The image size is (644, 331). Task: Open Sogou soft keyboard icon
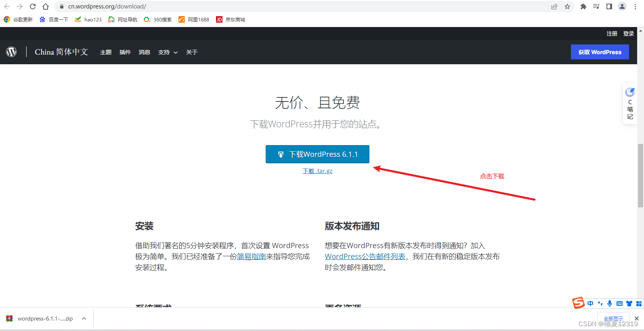pyautogui.click(x=619, y=304)
